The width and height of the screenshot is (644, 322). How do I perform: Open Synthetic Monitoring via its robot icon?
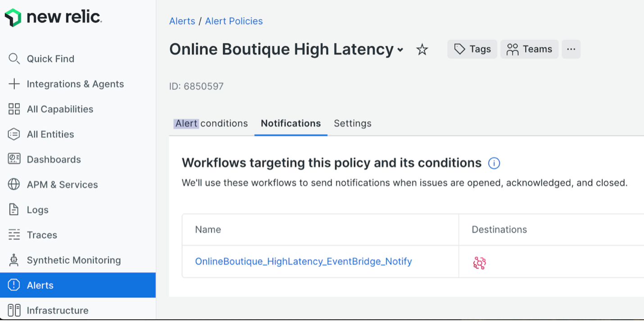pos(14,260)
